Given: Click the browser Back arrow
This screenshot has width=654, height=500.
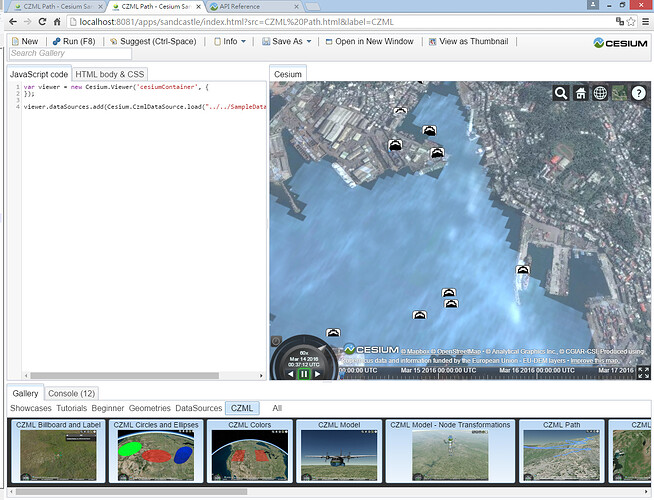Looking at the screenshot, I should pyautogui.click(x=13, y=22).
